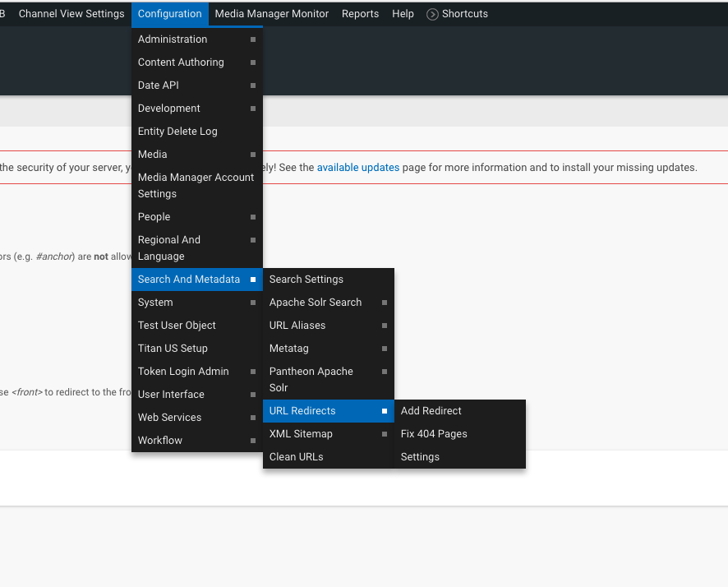Select Media menu entry
This screenshot has width=728, height=587.
(197, 155)
